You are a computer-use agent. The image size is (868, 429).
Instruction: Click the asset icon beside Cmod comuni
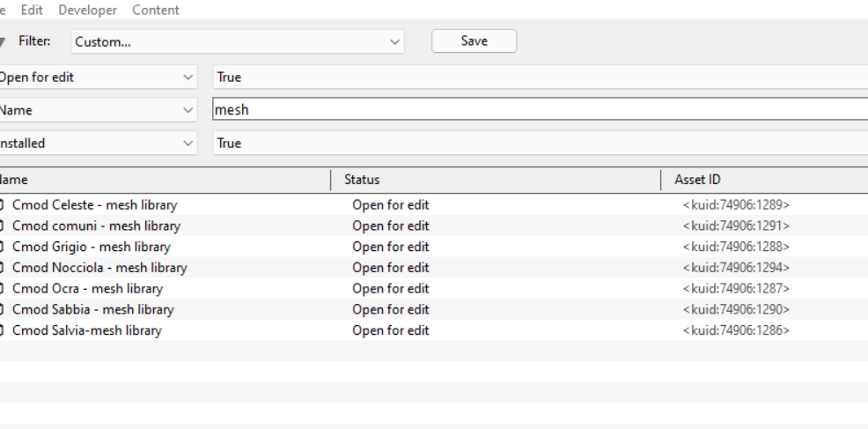click(x=1, y=226)
